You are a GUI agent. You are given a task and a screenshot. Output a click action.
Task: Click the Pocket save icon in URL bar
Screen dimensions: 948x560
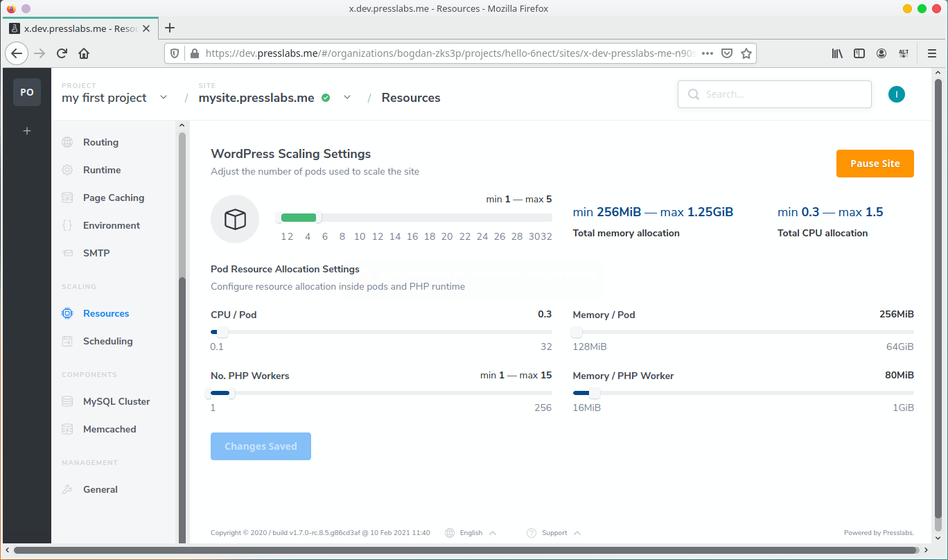coord(727,53)
